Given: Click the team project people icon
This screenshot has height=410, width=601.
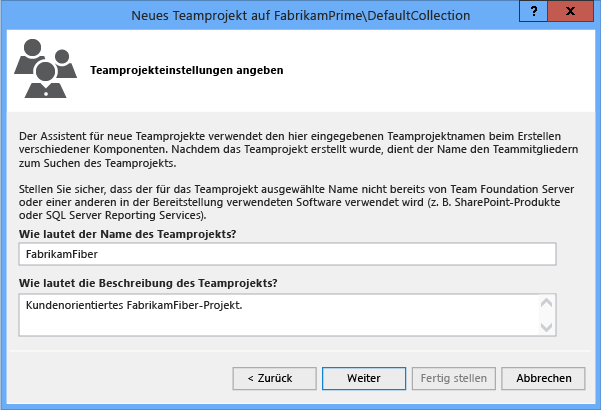Looking at the screenshot, I should 46,69.
